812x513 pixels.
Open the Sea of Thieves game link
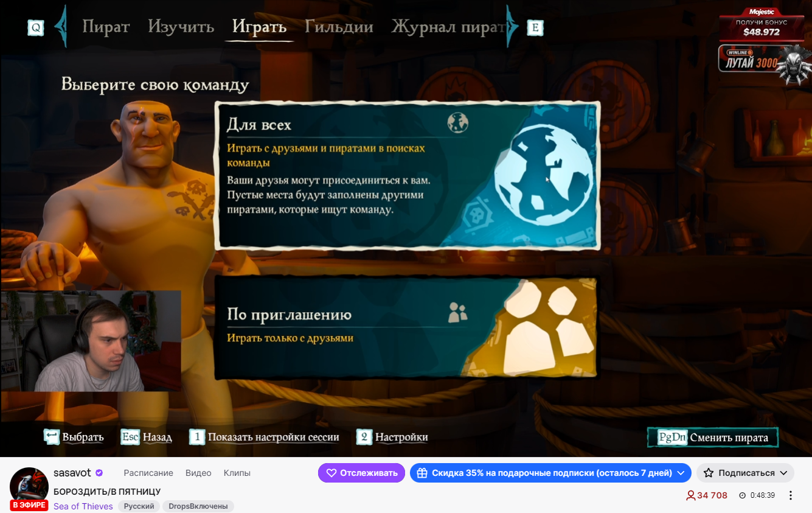click(83, 506)
